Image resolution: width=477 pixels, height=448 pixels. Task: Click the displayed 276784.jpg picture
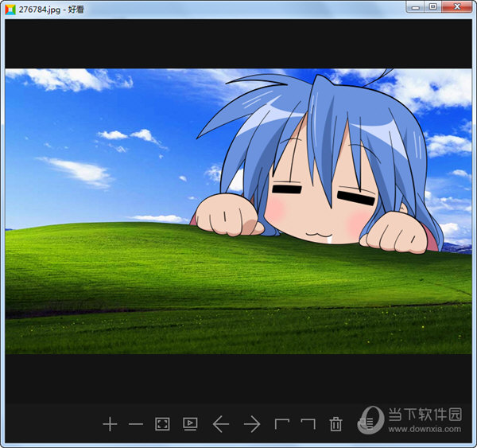pos(238,212)
